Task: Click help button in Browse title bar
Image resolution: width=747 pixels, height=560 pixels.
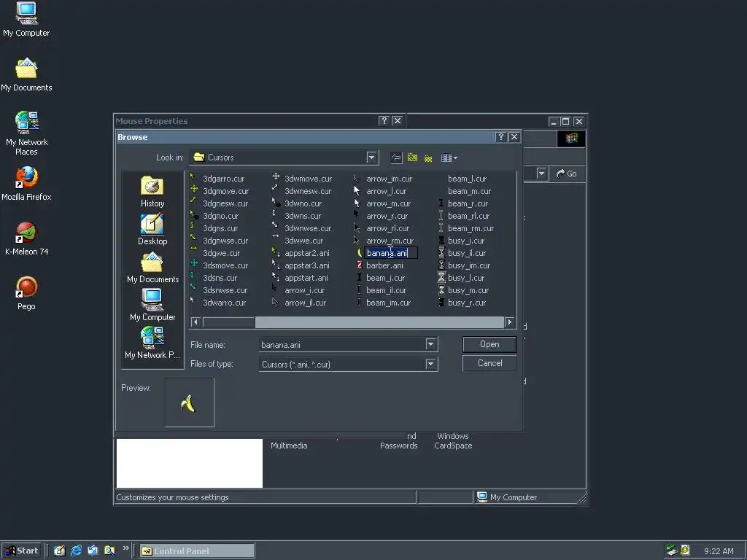Action: click(500, 136)
